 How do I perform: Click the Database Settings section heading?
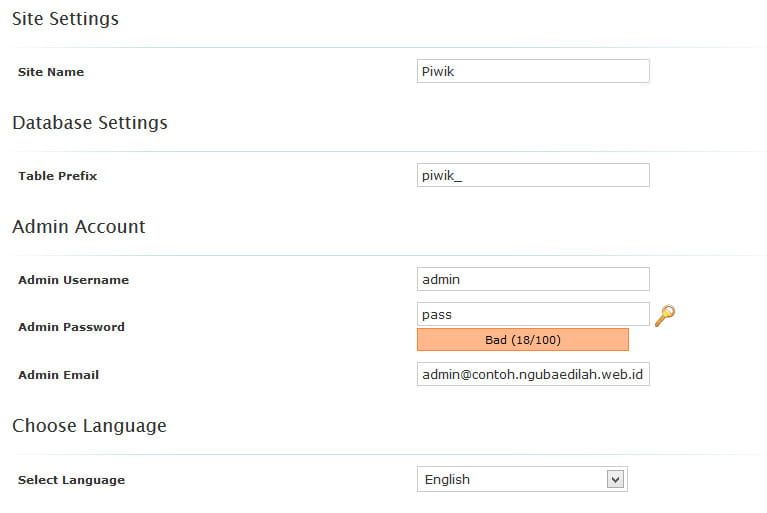(90, 123)
